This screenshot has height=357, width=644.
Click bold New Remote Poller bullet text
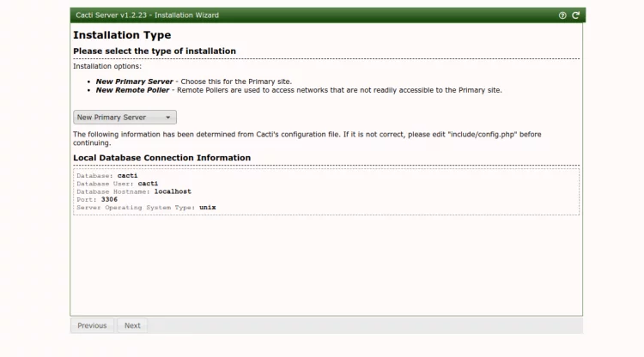coord(132,90)
